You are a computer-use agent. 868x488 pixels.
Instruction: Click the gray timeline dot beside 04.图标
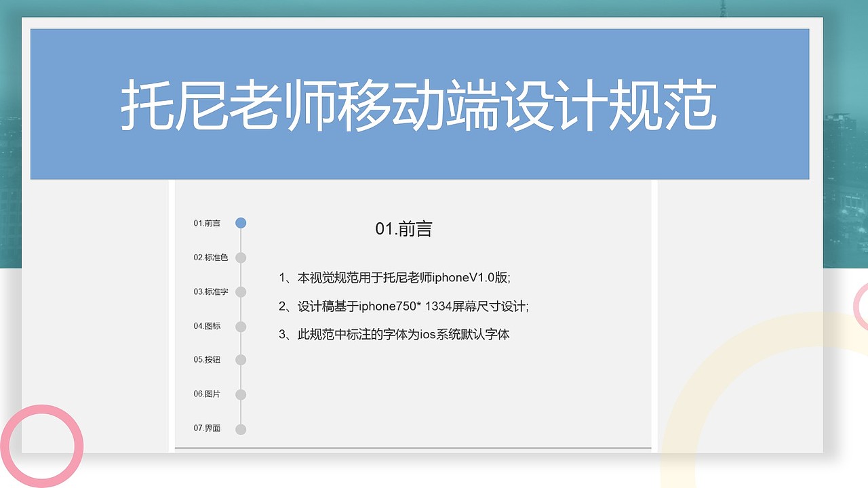[241, 327]
